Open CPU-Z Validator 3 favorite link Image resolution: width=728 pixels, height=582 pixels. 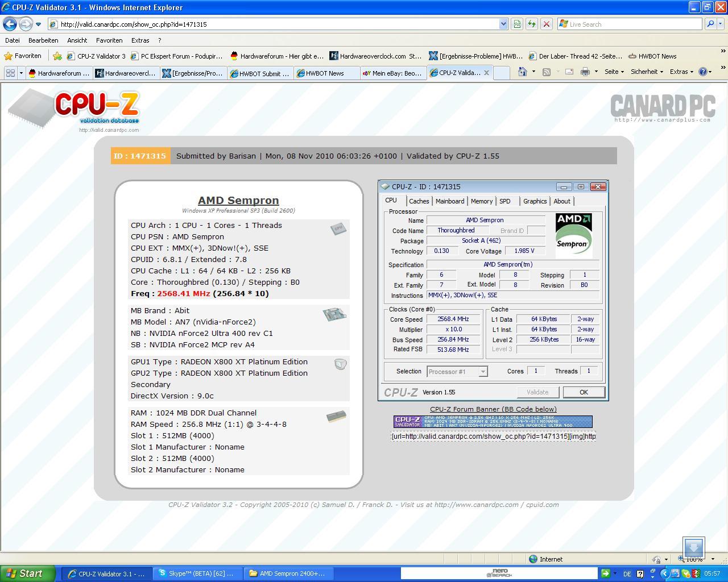[x=96, y=56]
